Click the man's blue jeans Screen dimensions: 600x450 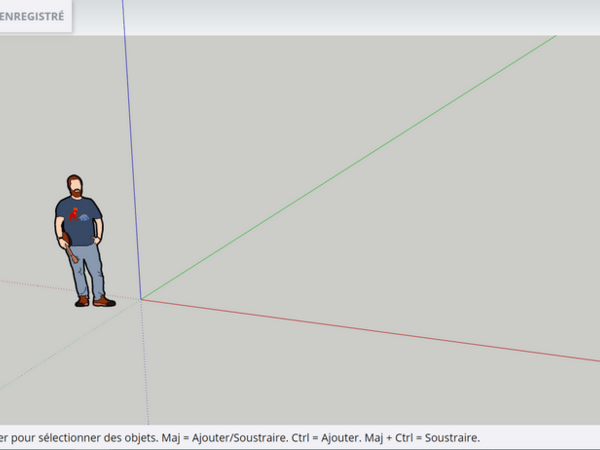click(x=88, y=265)
